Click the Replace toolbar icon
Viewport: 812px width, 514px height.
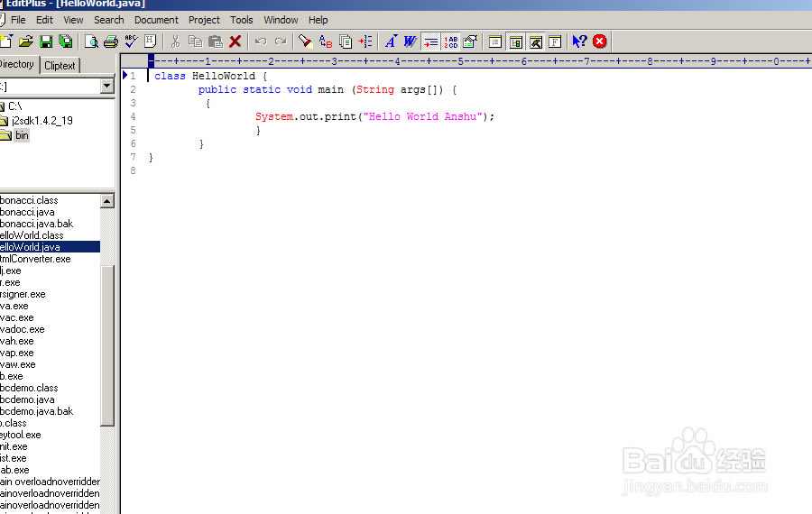[325, 41]
